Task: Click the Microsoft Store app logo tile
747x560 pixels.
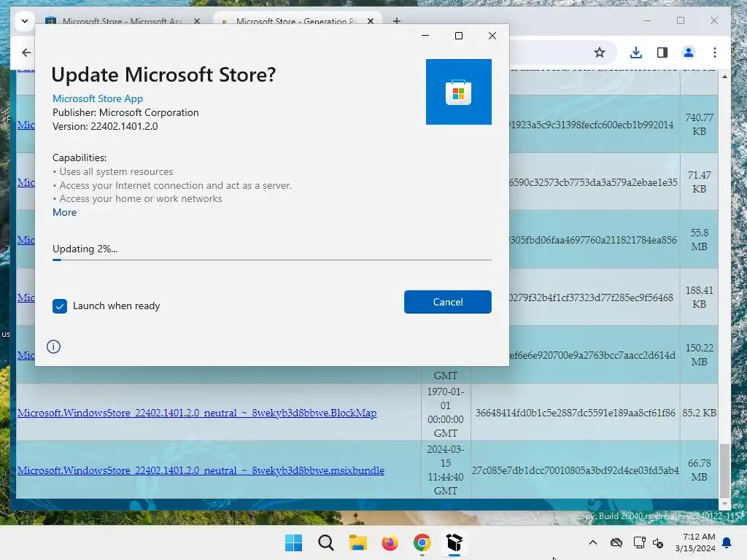Action: pos(458,92)
